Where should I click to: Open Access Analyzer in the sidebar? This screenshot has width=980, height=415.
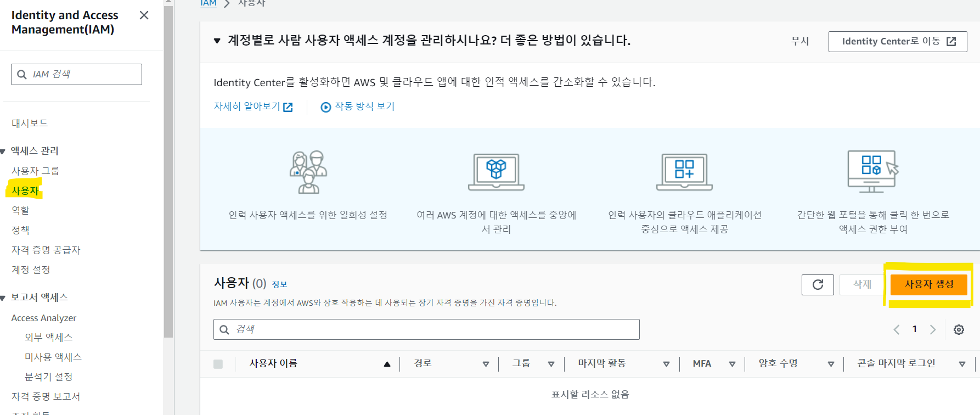point(44,318)
